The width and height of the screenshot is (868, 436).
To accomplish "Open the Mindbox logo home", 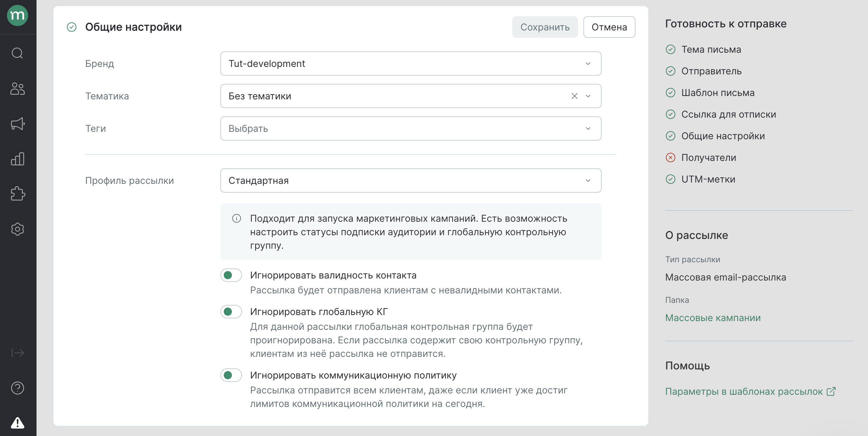I will pos(18,16).
